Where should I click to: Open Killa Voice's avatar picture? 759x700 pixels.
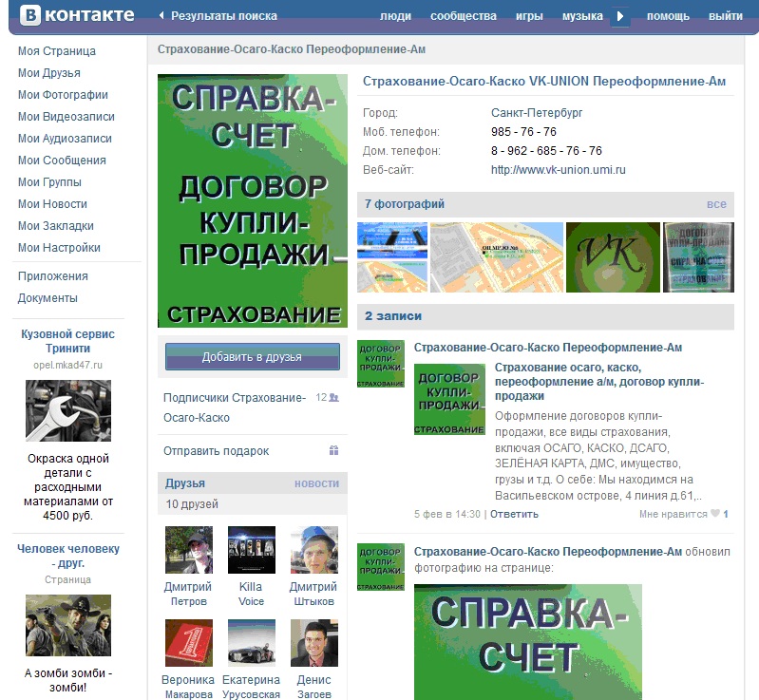coord(252,550)
